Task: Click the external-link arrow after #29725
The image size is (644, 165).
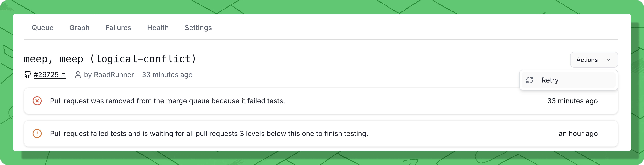Action: click(x=63, y=75)
